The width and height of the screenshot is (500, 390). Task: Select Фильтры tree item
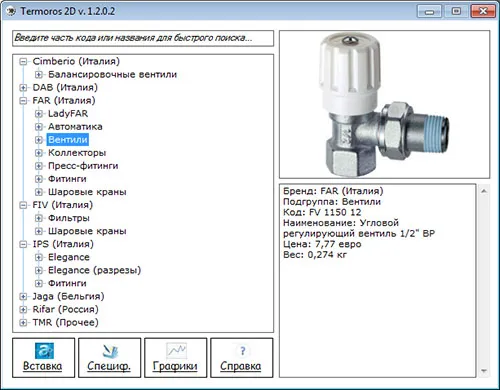[69, 218]
